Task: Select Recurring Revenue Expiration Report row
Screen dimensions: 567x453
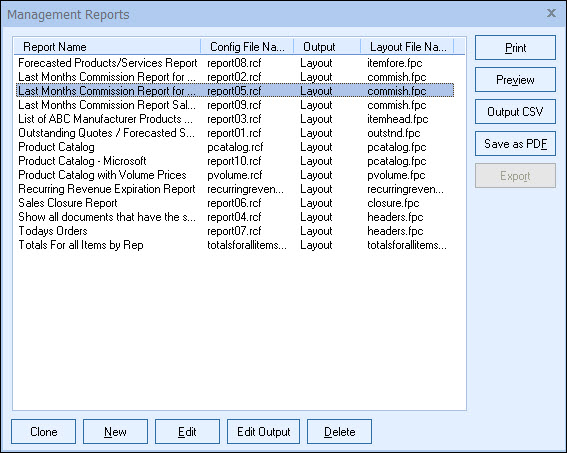Action: (235, 189)
